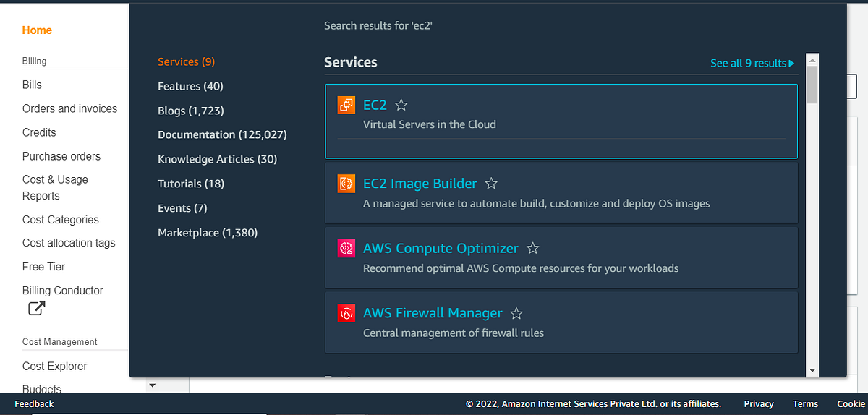Click See all 9 results link
This screenshot has height=415, width=868.
[x=752, y=64]
